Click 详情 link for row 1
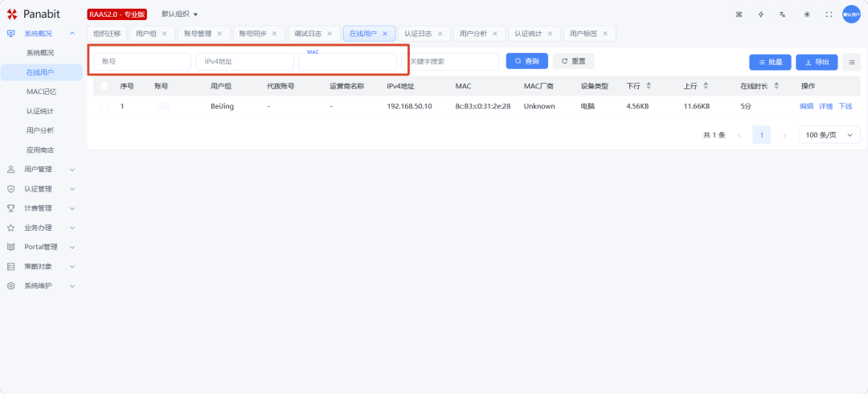868x394 pixels. coord(826,106)
